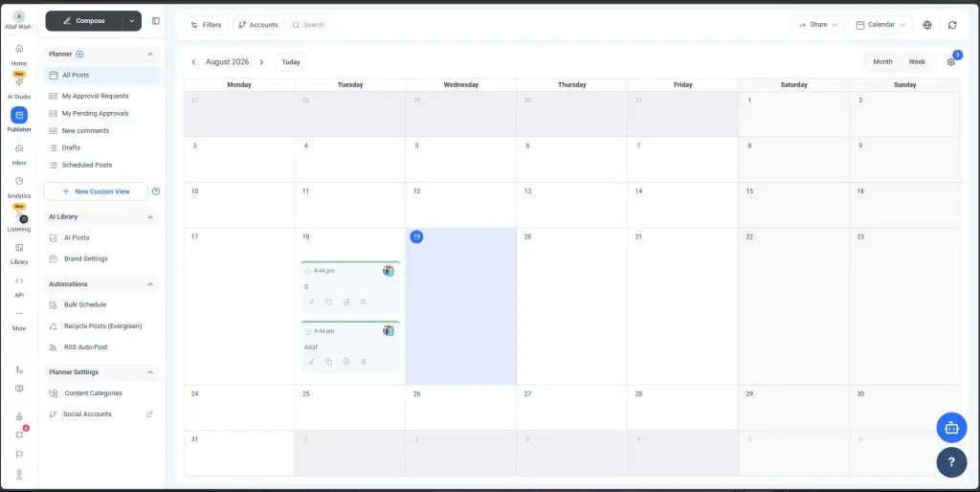980x492 pixels.
Task: Select All Posts in the planner
Action: 101,75
